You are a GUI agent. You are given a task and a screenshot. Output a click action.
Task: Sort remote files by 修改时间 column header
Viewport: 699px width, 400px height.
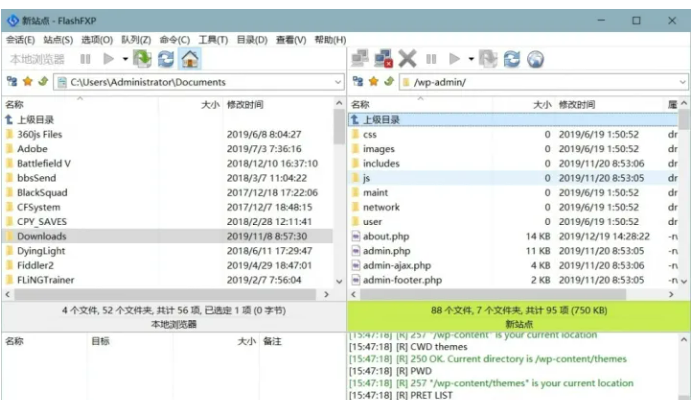tap(609, 104)
